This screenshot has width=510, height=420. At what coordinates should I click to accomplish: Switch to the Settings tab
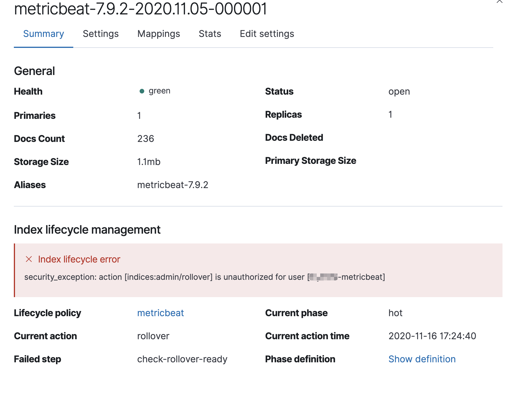click(101, 34)
